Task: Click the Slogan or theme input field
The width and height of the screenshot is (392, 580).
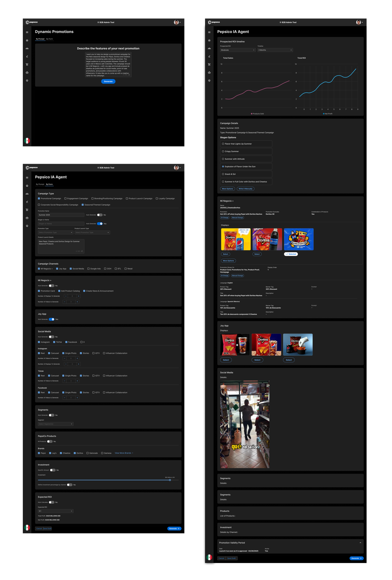Action: (61, 224)
